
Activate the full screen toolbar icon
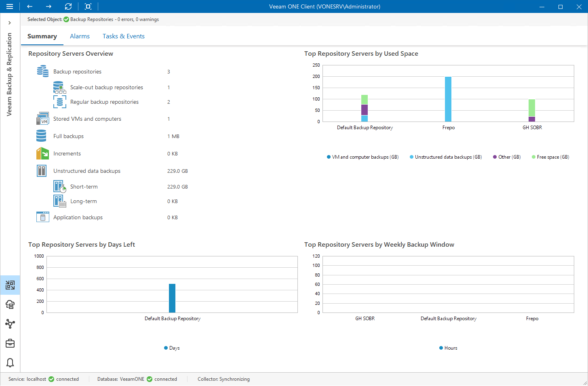click(x=88, y=6)
